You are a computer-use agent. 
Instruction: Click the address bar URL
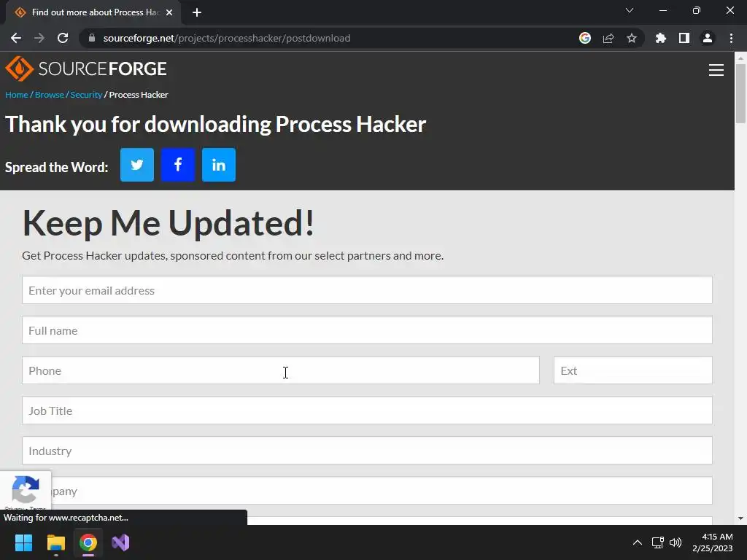click(227, 38)
